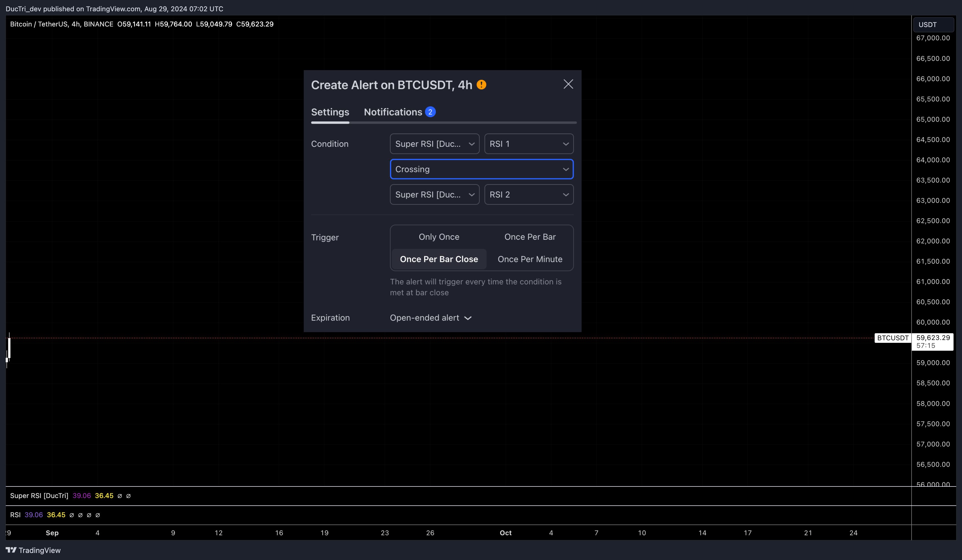Screen dimensions: 962x560
Task: Switch to the Notifications tab
Action: tap(393, 112)
